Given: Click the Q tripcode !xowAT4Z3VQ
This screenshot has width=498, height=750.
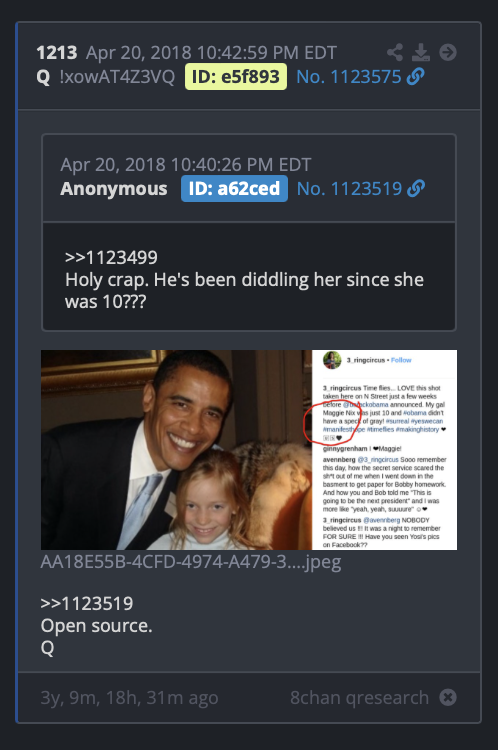Looking at the screenshot, I should (117, 77).
